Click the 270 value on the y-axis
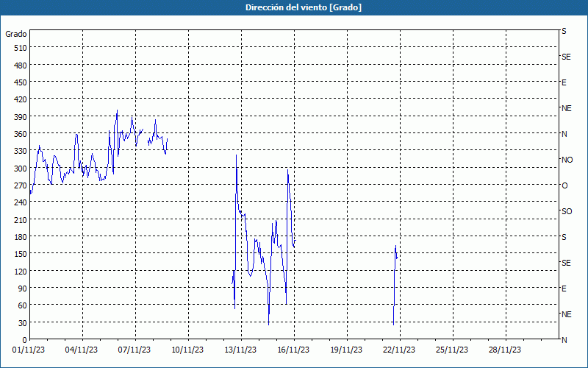Image resolution: width=588 pixels, height=368 pixels. (21, 185)
